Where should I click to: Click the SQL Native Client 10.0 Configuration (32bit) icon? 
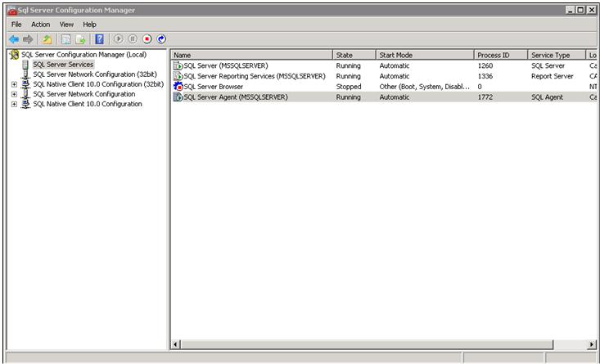(x=25, y=84)
